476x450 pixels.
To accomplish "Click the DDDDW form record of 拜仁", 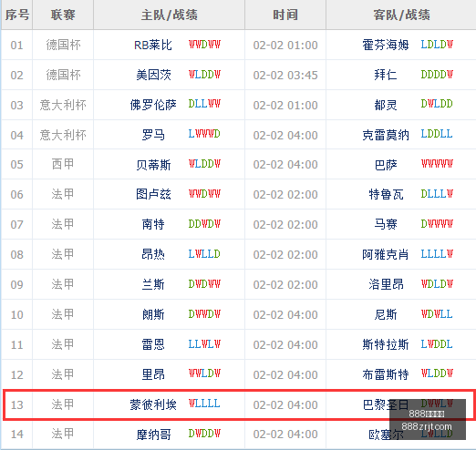I will click(x=437, y=75).
